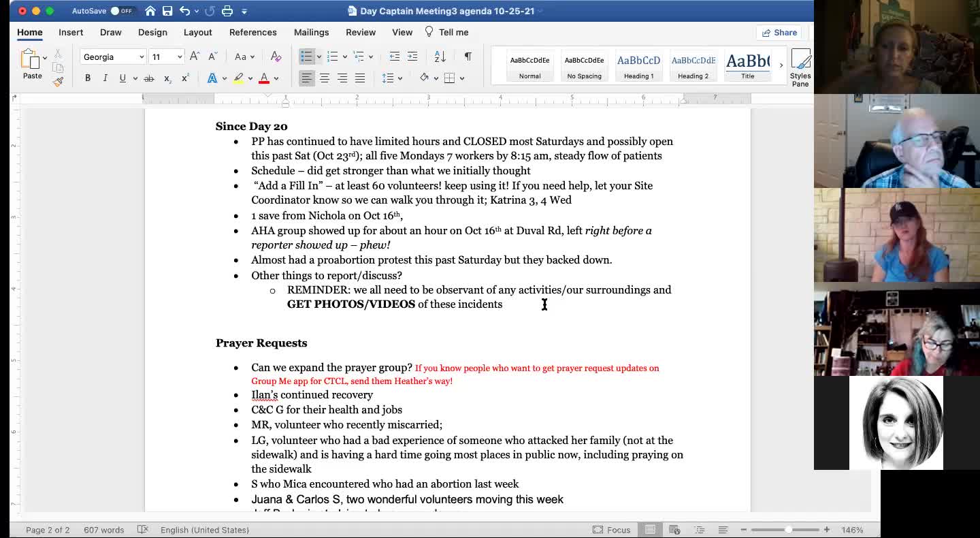The height and width of the screenshot is (538, 980).
Task: Decrease font size with smaller A
Action: (x=212, y=57)
